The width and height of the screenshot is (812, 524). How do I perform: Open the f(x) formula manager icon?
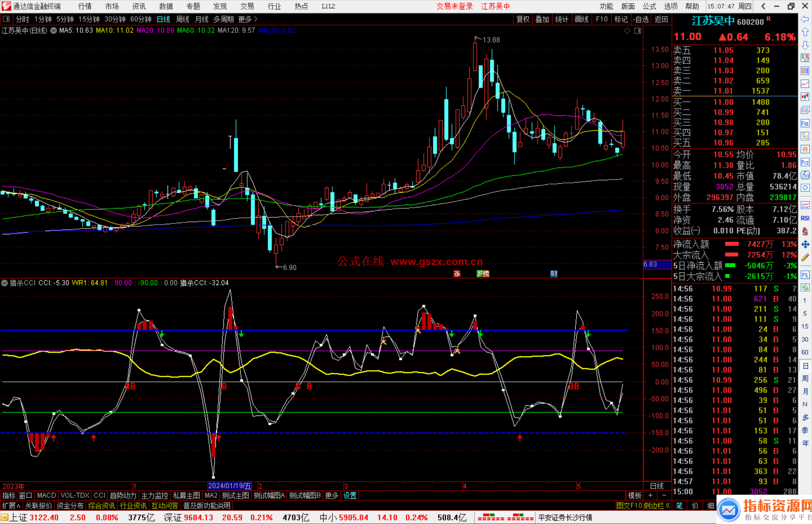click(x=805, y=175)
